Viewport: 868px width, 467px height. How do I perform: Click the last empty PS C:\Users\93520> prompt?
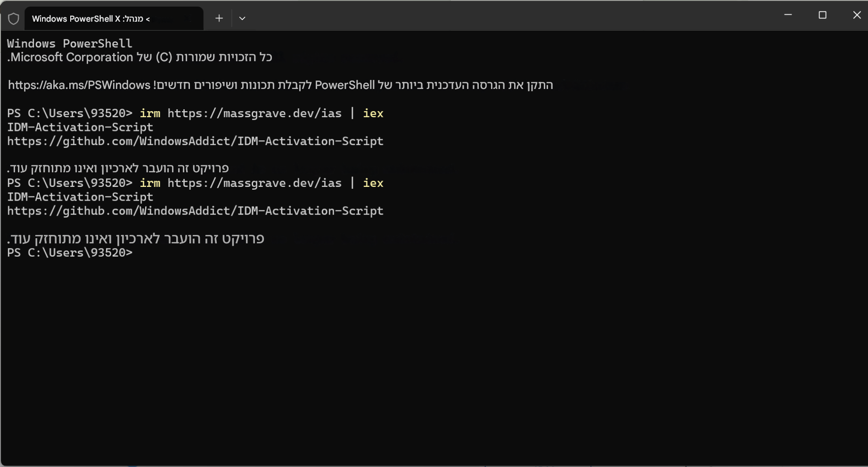tap(70, 253)
